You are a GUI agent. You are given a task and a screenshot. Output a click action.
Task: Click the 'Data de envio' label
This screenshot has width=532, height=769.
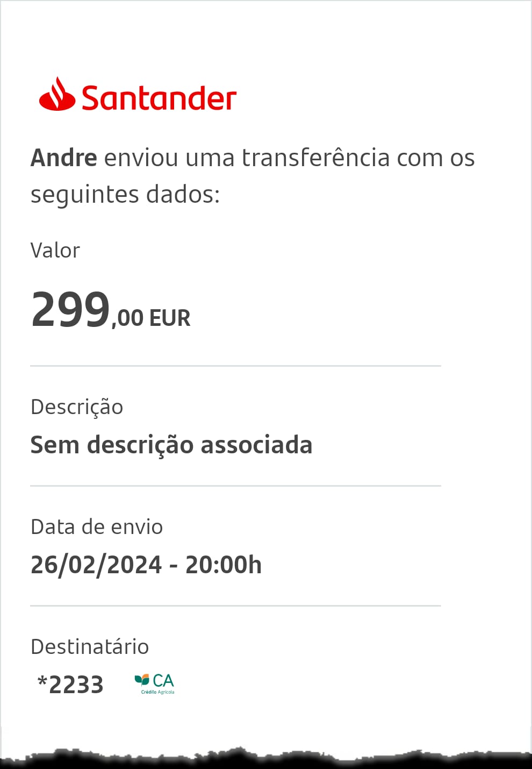(x=97, y=527)
